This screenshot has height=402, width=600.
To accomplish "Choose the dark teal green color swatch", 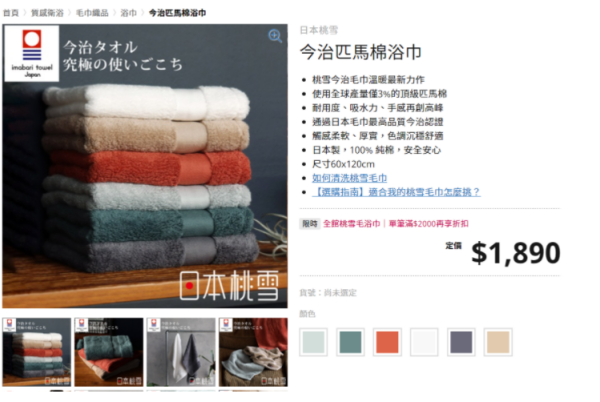I will click(x=350, y=342).
